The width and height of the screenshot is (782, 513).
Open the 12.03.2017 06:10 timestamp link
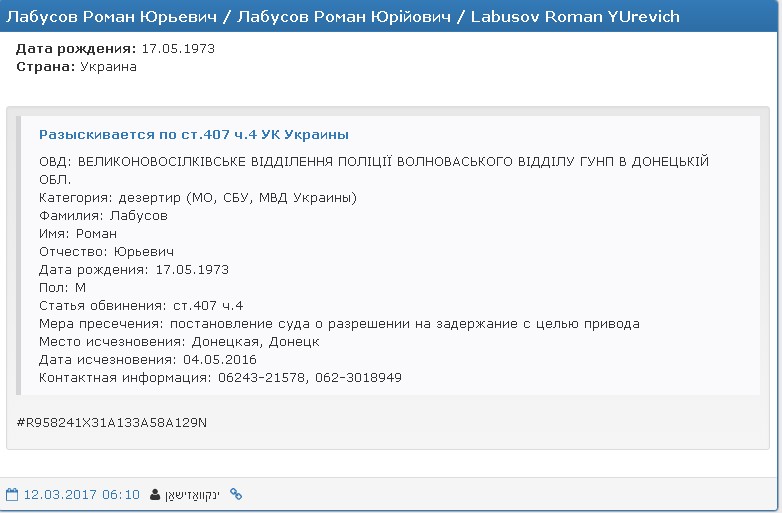tap(81, 494)
